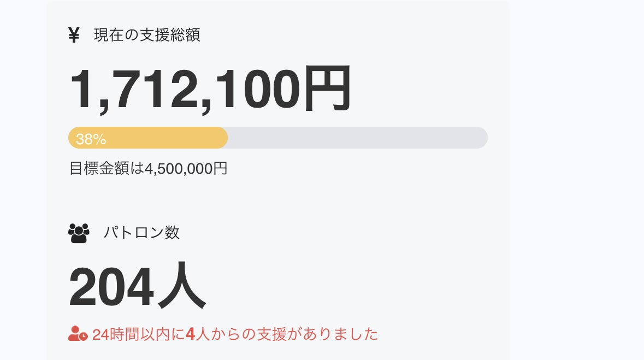Select the パトロン数 heading label
Image resolution: width=644 pixels, height=360 pixels.
pyautogui.click(x=141, y=233)
